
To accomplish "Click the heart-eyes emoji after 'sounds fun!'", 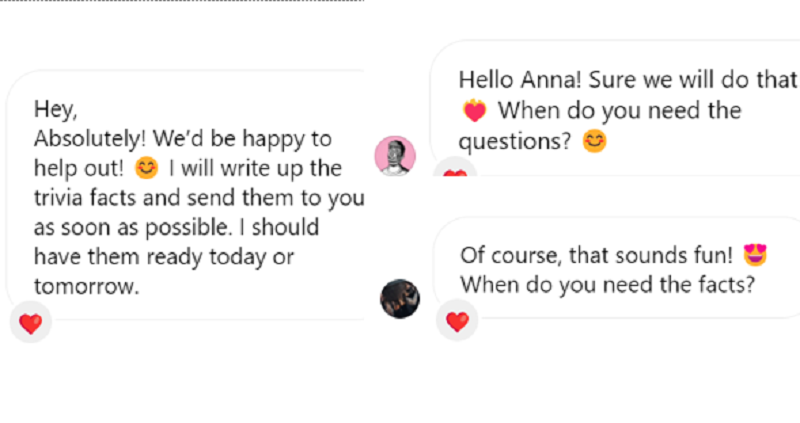I will tap(755, 255).
